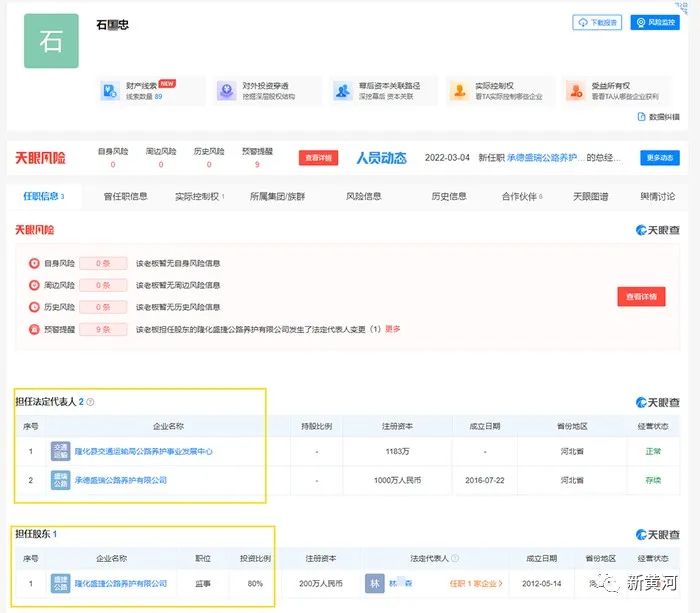
Task: Click the 周边风险 0条 count box
Action: click(x=103, y=285)
